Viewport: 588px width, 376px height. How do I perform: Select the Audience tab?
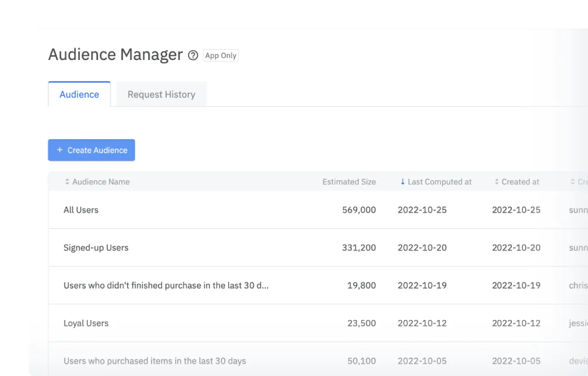click(79, 94)
